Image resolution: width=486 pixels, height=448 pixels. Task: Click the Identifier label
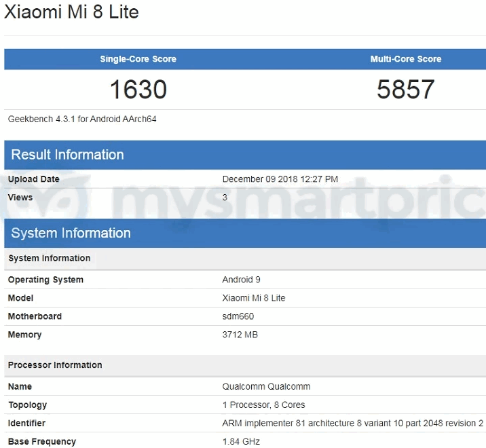coord(26,423)
